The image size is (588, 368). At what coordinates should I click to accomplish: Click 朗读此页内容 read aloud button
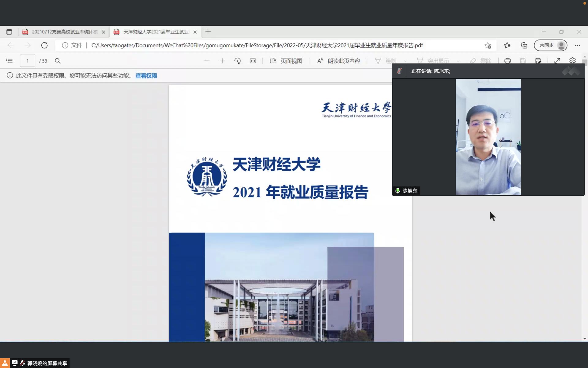pos(338,61)
